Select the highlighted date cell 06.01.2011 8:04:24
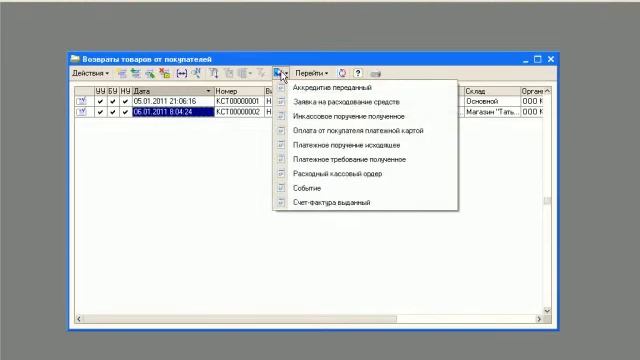 click(x=173, y=112)
